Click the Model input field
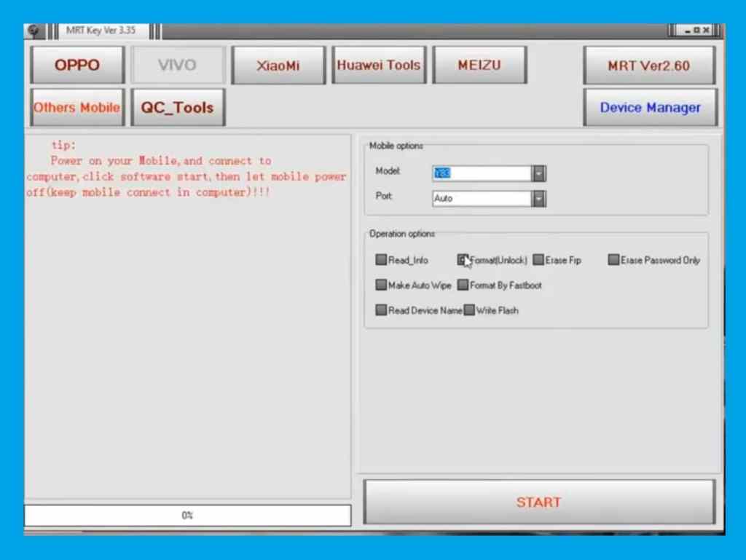 tap(482, 173)
